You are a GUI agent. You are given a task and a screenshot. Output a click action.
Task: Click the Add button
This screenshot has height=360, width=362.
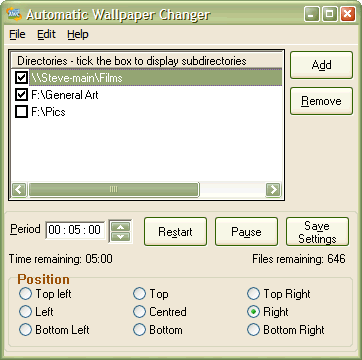[321, 65]
